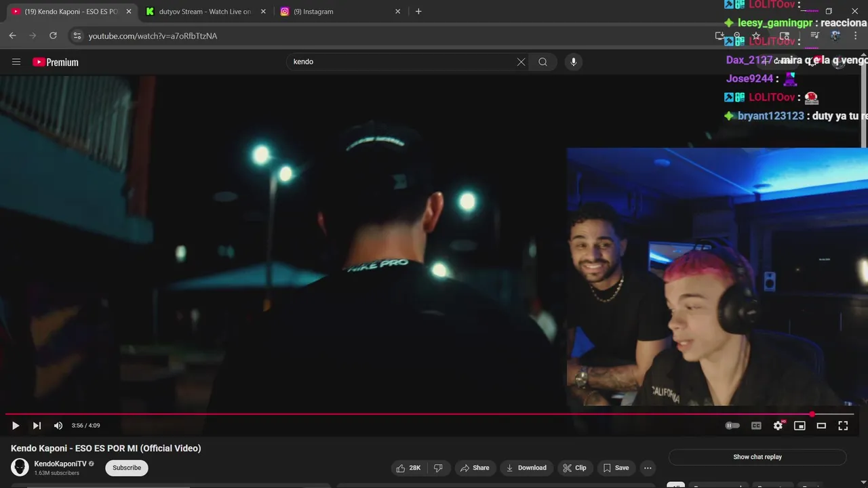Open Chrome three-dot menu
Screen dimensions: 868x488
[856, 36]
